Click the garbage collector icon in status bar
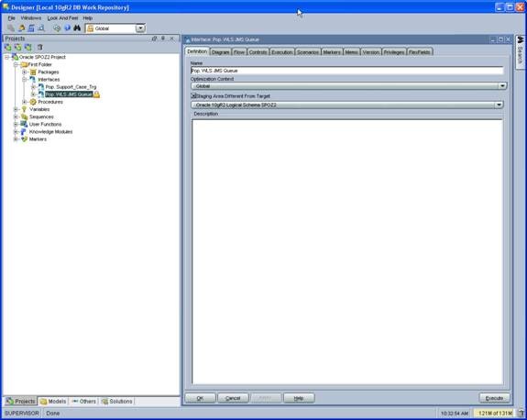527x420 pixels. [522, 413]
